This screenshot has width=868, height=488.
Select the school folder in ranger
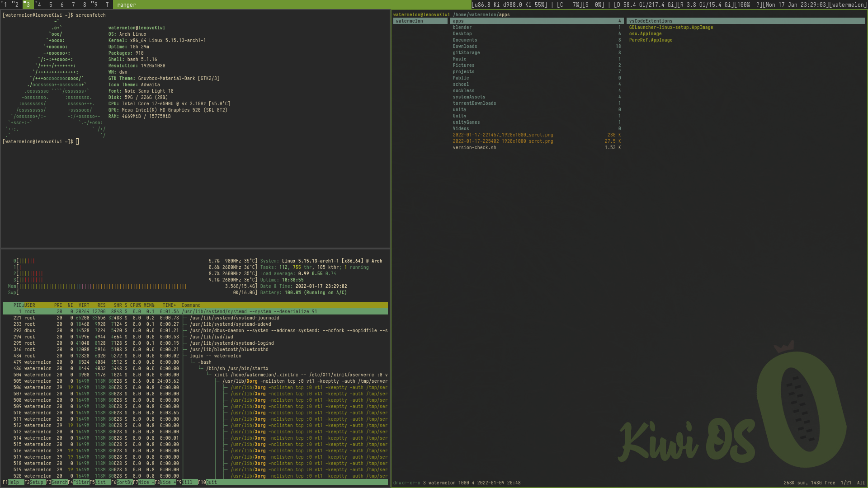tap(537, 84)
